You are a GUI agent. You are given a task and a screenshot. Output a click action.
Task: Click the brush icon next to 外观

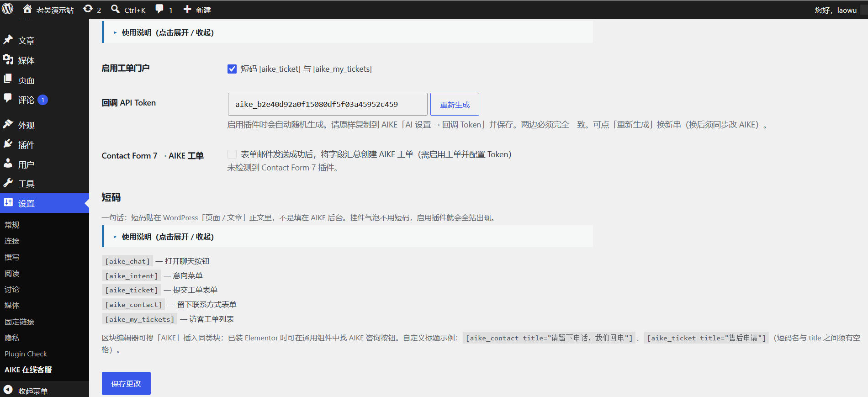coord(8,124)
